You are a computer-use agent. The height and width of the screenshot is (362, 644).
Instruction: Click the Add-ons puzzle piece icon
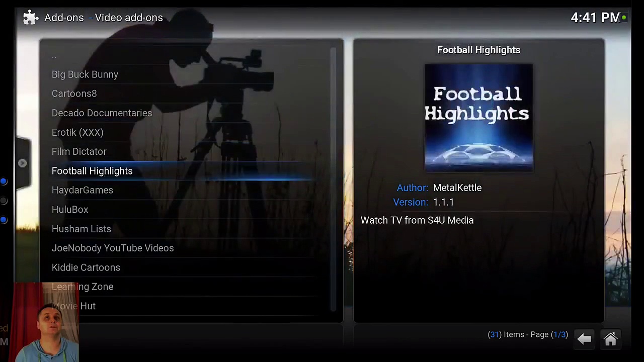[31, 18]
